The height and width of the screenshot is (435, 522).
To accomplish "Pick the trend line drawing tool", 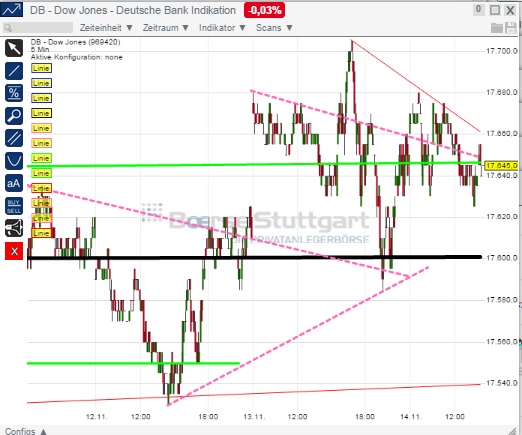I will coord(14,70).
